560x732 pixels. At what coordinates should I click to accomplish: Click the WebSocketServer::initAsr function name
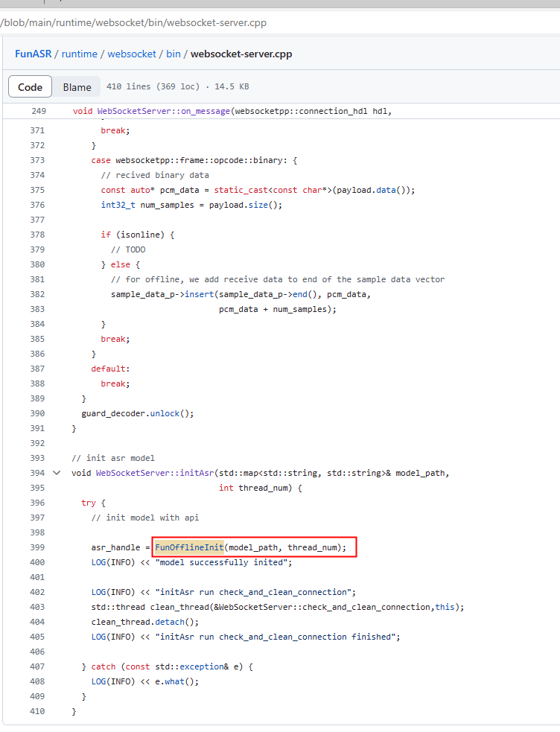point(155,473)
